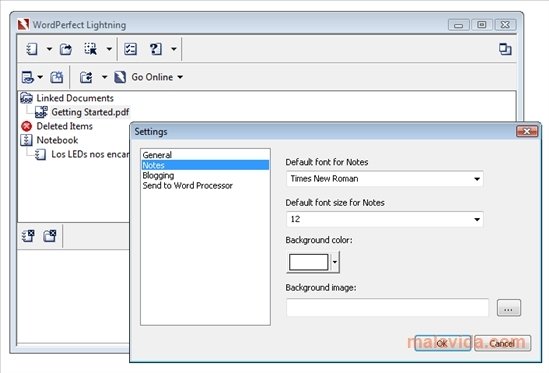The height and width of the screenshot is (373, 549).
Task: Click the screen capture selection icon
Action: [x=91, y=49]
